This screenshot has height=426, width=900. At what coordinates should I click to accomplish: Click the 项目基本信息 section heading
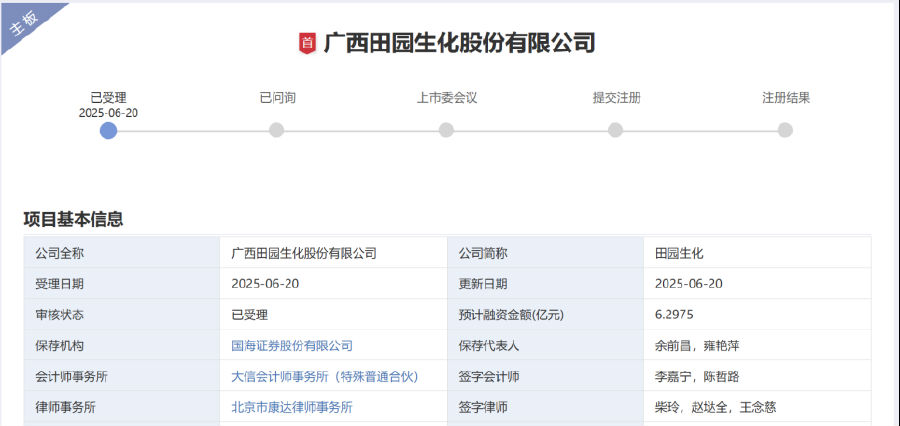pyautogui.click(x=73, y=219)
